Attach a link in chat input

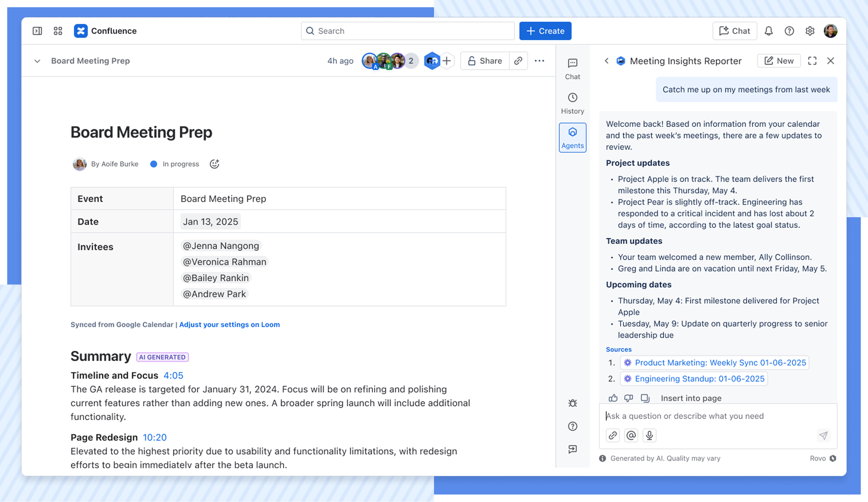click(x=613, y=435)
